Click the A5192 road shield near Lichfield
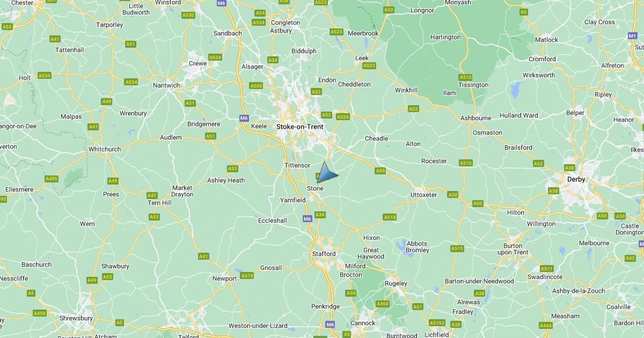 437,323
